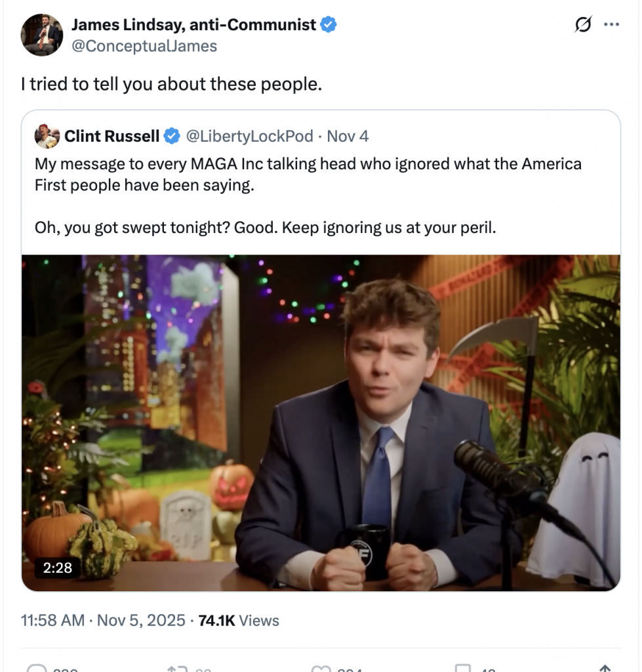Click the 2:28 video duration badge
The width and height of the screenshot is (642, 672).
[57, 567]
